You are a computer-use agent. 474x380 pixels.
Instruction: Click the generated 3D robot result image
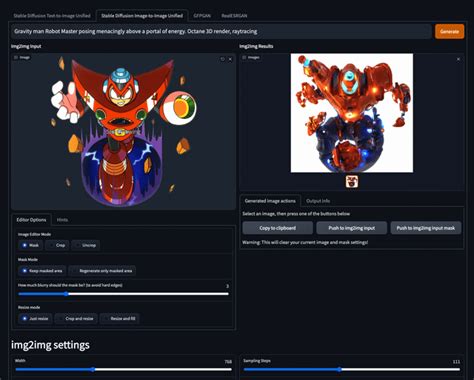pos(352,113)
